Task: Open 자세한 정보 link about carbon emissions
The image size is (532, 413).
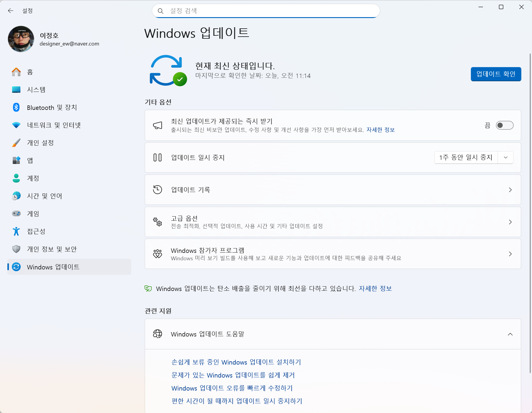Action: [375, 289]
